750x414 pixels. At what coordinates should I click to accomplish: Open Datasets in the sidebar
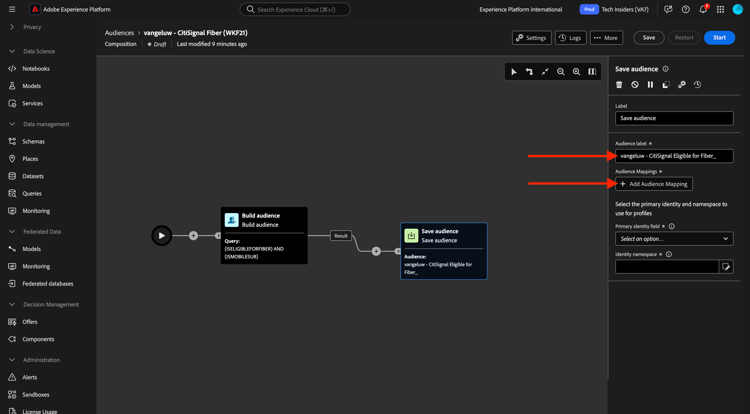click(x=33, y=176)
